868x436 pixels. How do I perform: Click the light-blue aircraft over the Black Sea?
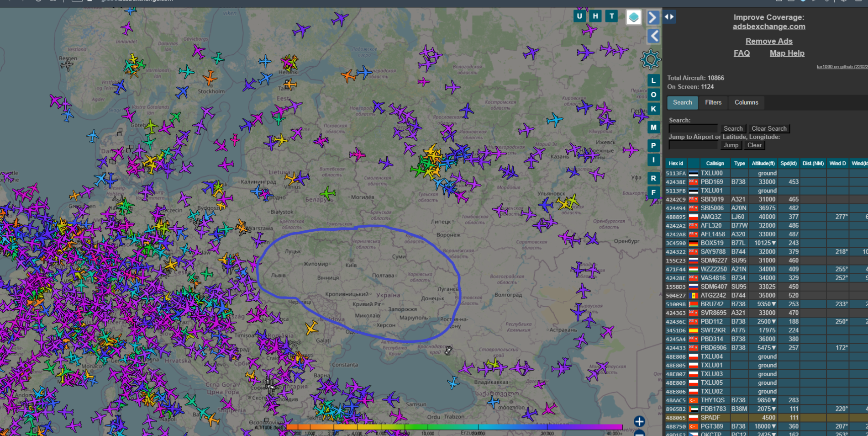click(x=453, y=383)
